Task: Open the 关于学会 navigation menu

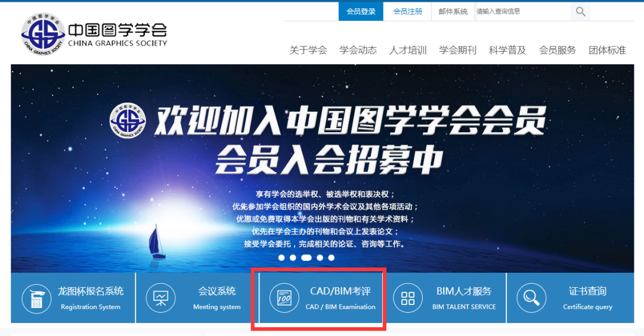Action: 308,50
